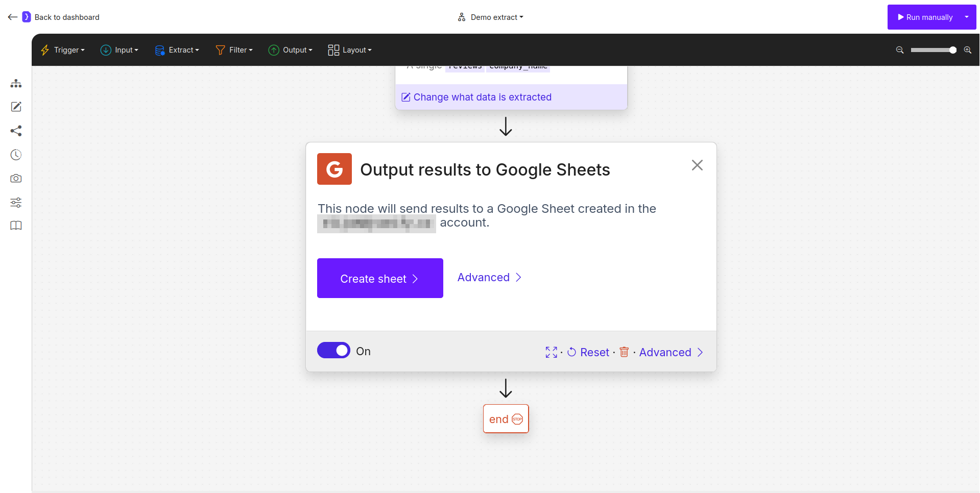This screenshot has height=493, width=980.
Task: Adjust the canvas zoom slider
Action: [x=933, y=50]
